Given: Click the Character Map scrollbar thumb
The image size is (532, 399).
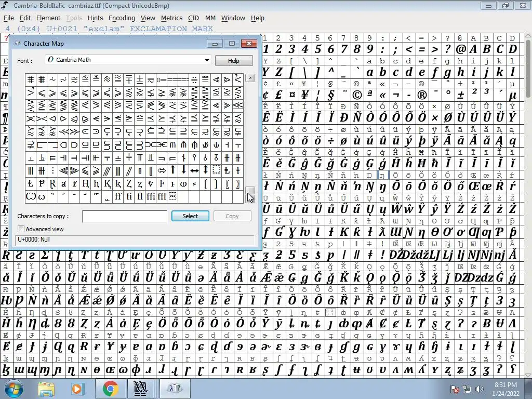Looking at the screenshot, I should pyautogui.click(x=250, y=190).
